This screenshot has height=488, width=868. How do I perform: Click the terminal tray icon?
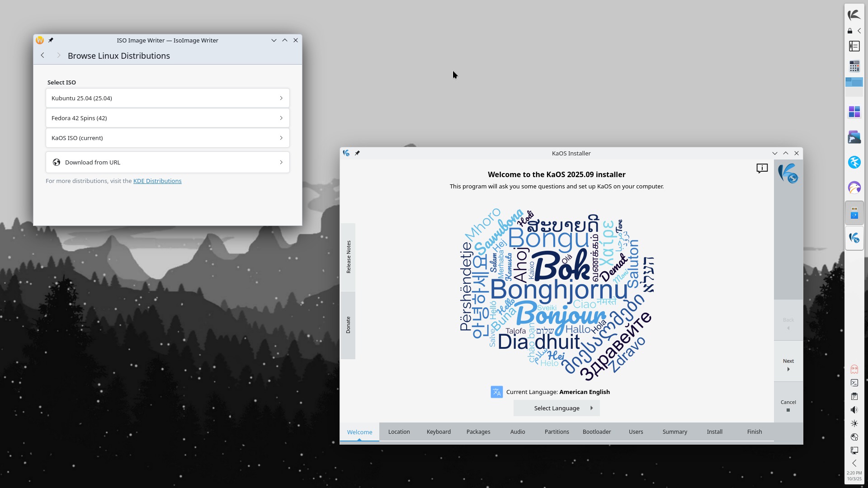coord(854,383)
